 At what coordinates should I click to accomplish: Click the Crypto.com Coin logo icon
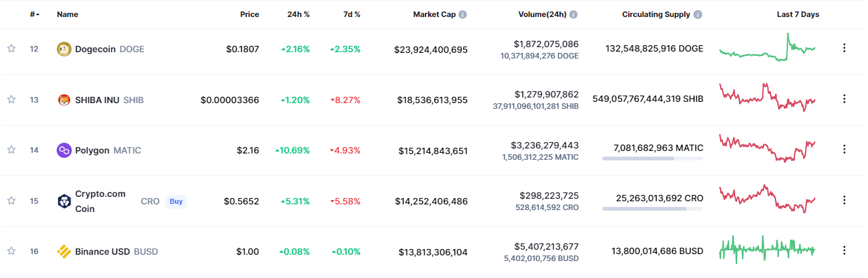(x=64, y=201)
